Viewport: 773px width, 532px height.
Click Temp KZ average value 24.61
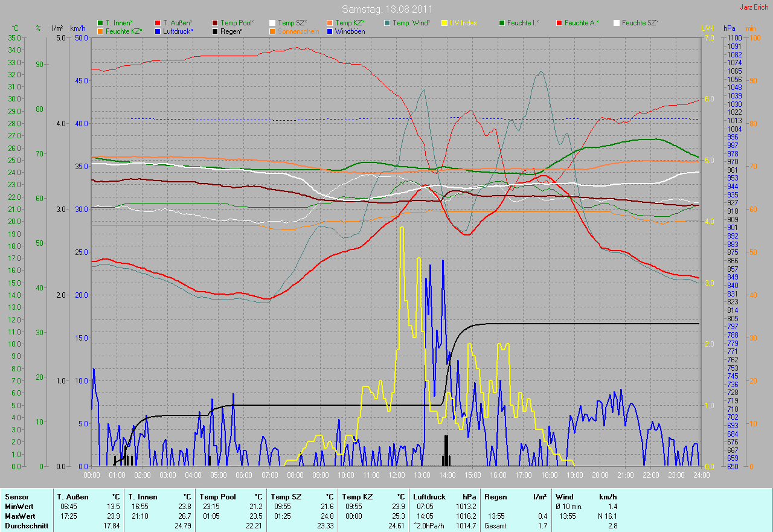(396, 526)
